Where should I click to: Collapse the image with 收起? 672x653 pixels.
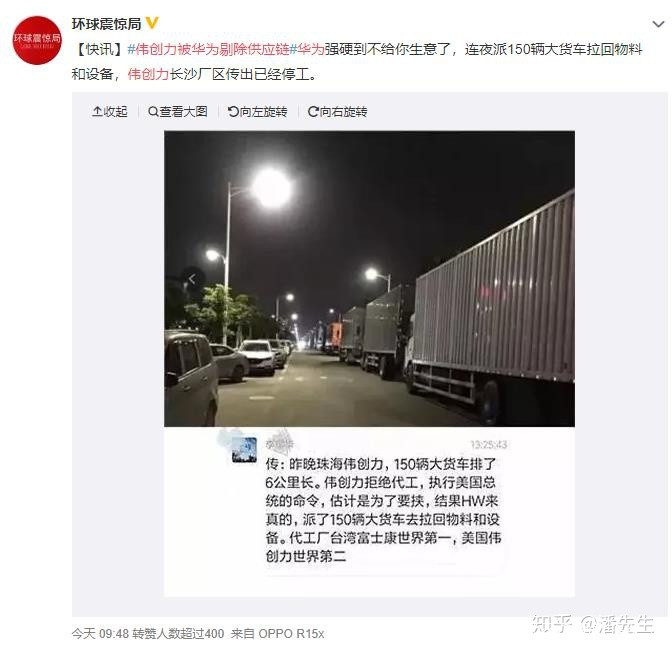point(110,112)
